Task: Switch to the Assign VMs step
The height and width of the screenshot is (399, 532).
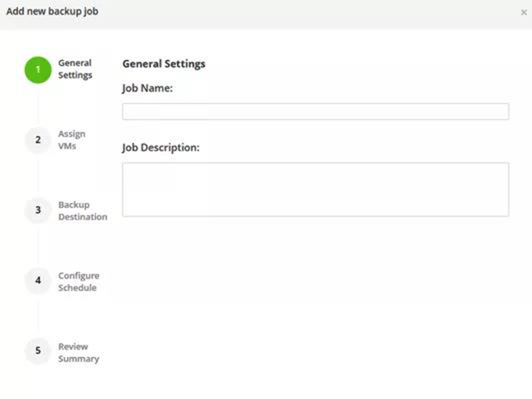Action: [x=71, y=140]
